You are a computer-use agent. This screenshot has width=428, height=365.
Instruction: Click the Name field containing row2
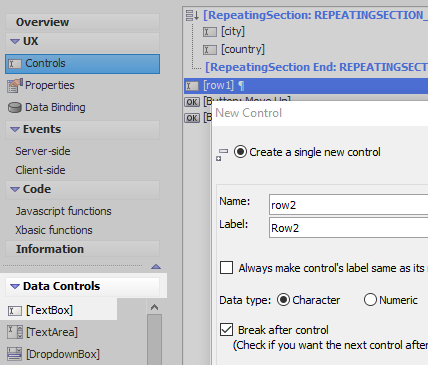point(348,205)
